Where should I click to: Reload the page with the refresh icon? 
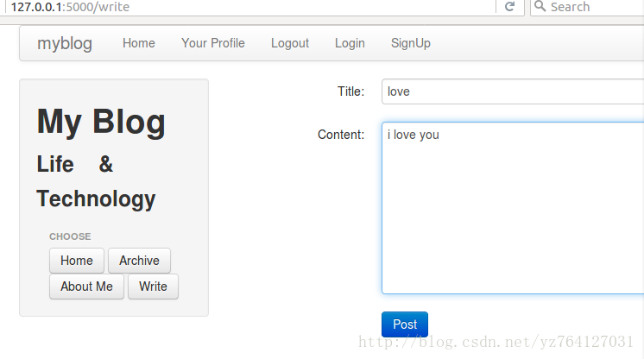point(509,7)
